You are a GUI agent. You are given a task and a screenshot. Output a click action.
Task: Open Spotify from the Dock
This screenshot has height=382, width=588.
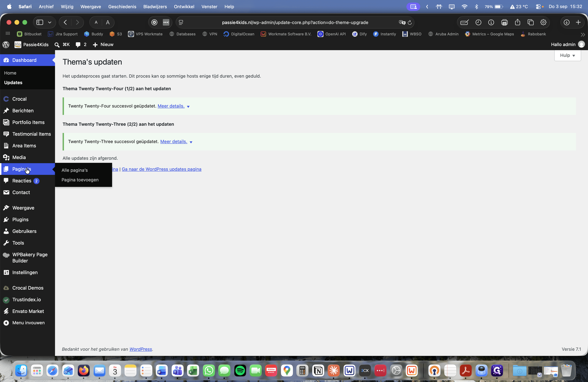point(240,371)
